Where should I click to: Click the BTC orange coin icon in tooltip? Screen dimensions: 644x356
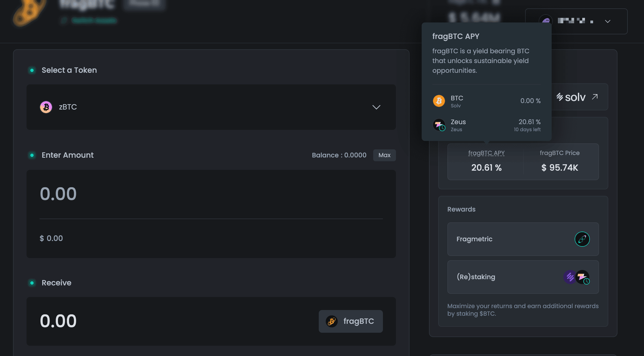(x=439, y=101)
